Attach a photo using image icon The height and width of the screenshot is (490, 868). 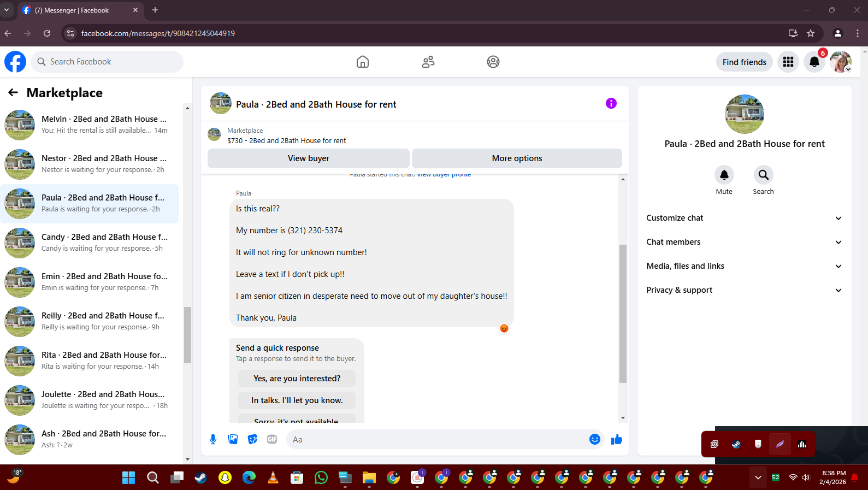tap(233, 439)
